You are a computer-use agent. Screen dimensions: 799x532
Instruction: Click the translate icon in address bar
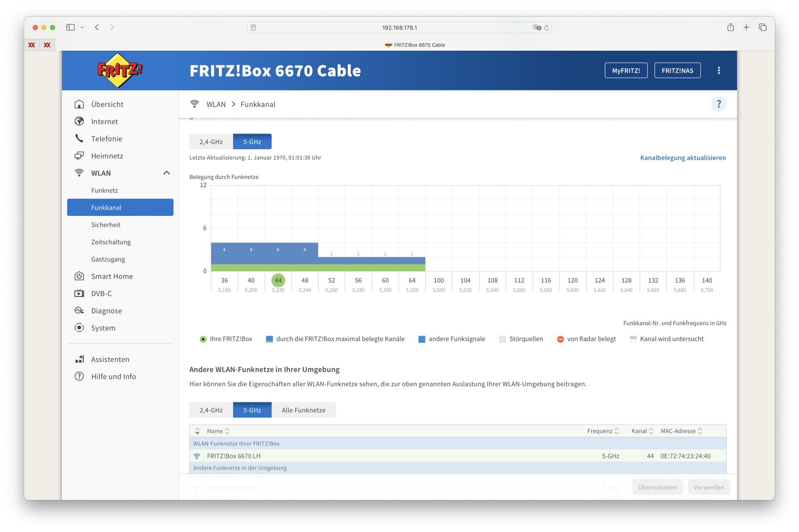[537, 27]
